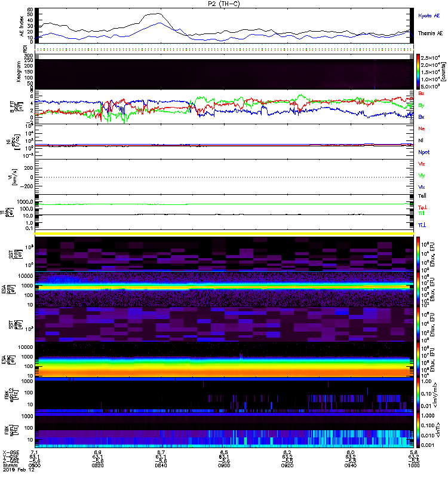Select the Themis AE legend label
The height and width of the screenshot is (478, 448).
430,33
